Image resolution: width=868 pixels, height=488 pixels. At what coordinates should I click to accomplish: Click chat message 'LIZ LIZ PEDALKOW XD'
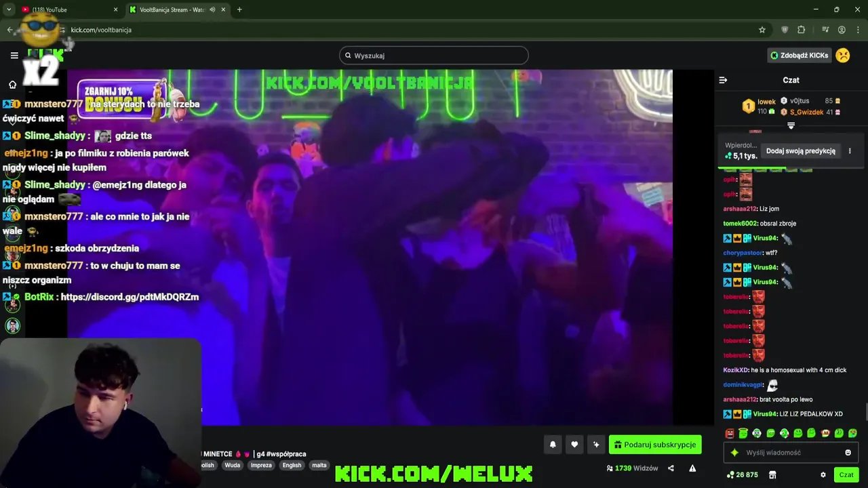pyautogui.click(x=812, y=414)
